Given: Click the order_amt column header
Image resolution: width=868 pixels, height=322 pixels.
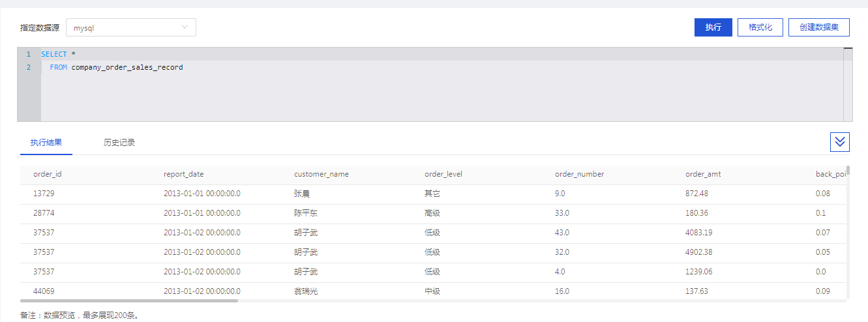Looking at the screenshot, I should pos(703,174).
